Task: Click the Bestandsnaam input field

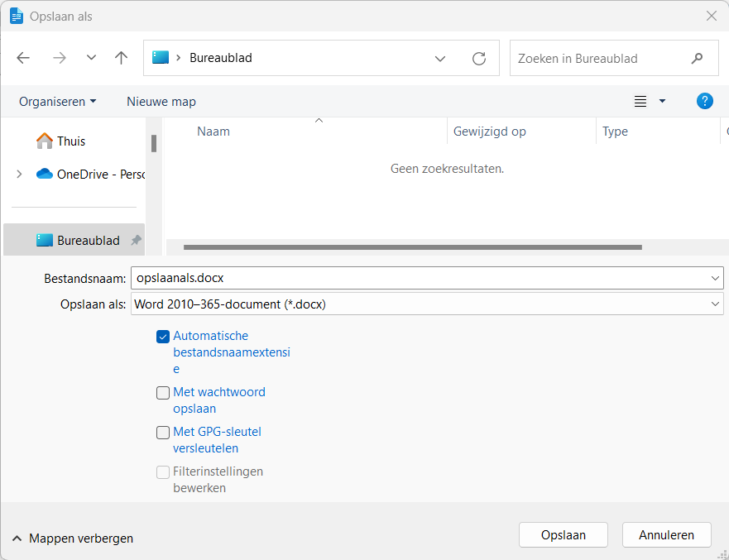Action: click(418, 278)
